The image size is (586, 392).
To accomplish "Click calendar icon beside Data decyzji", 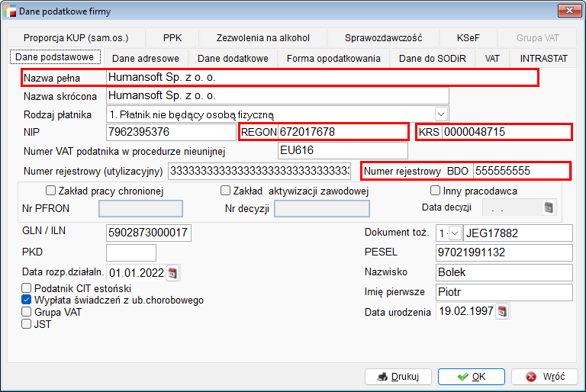I will tap(549, 207).
